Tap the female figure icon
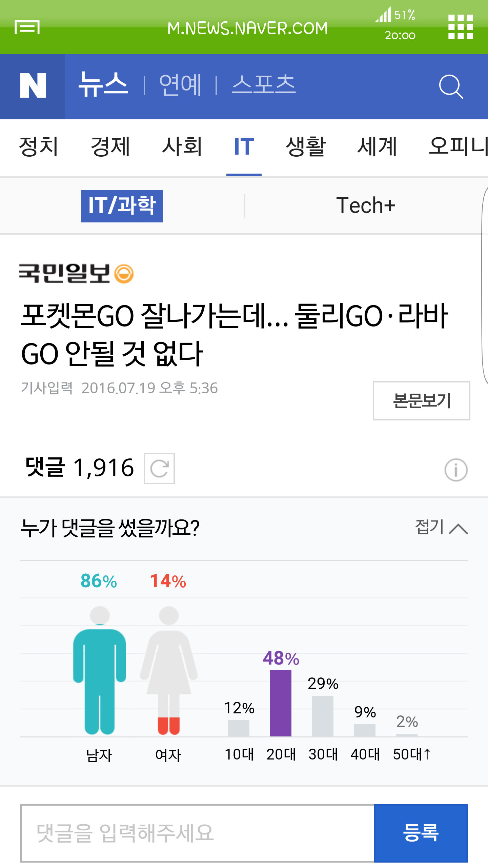488x868 pixels. [169, 670]
